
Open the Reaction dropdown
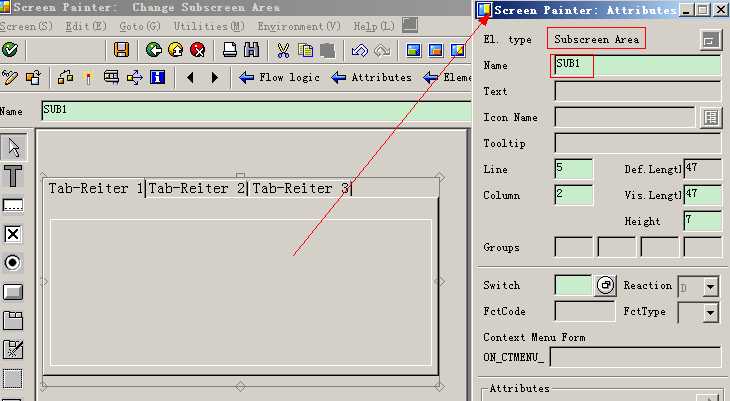(x=710, y=286)
